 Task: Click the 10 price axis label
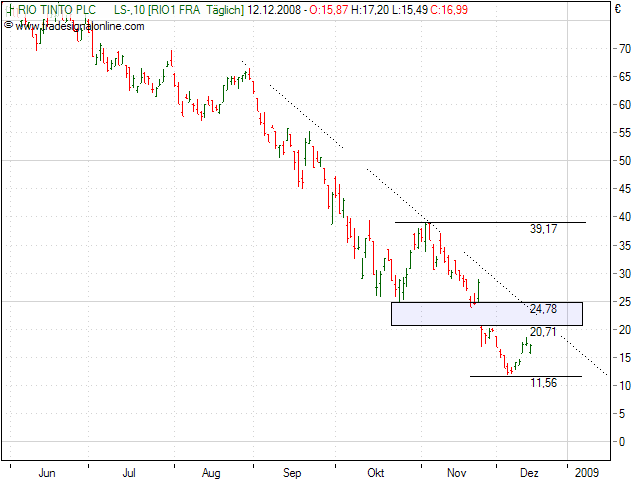pos(625,386)
